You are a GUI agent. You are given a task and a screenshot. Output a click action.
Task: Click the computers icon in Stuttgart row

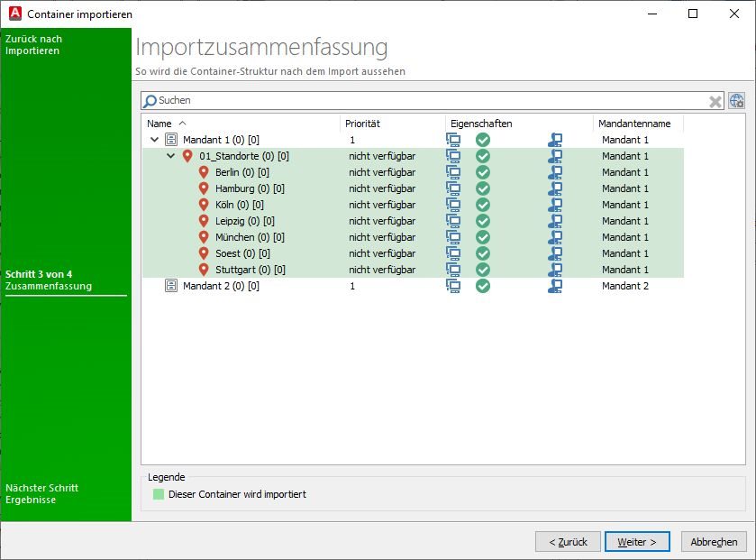point(453,270)
